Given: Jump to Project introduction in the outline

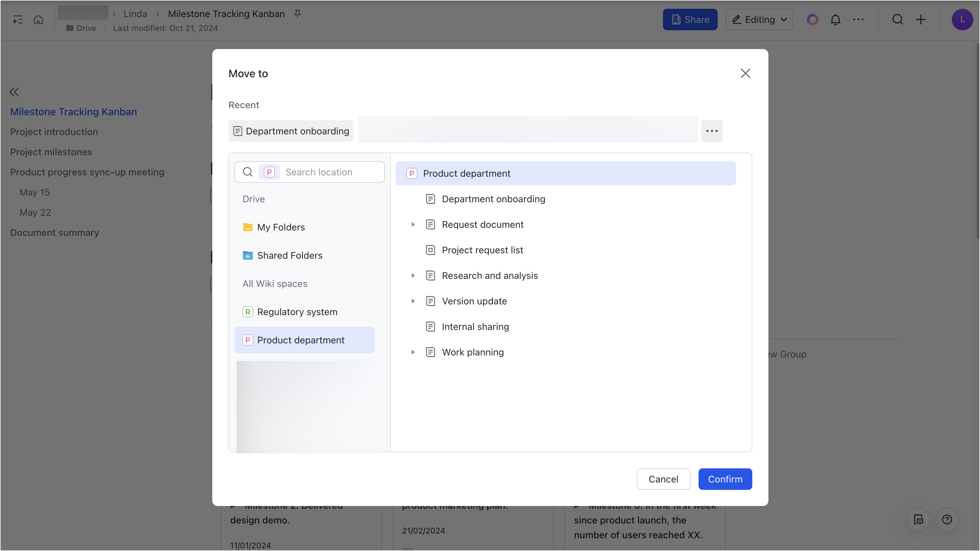Looking at the screenshot, I should pyautogui.click(x=54, y=132).
